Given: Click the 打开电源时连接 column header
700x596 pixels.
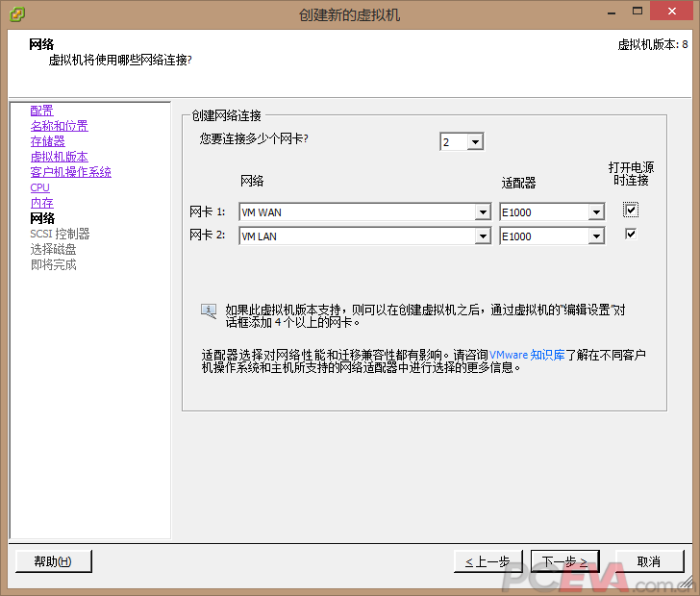Looking at the screenshot, I should tap(631, 174).
